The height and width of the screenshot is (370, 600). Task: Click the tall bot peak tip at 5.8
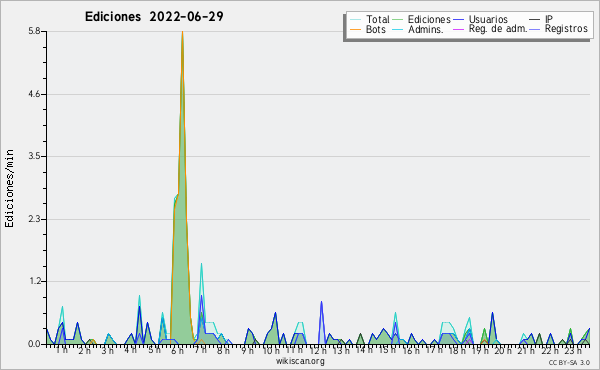(x=183, y=32)
